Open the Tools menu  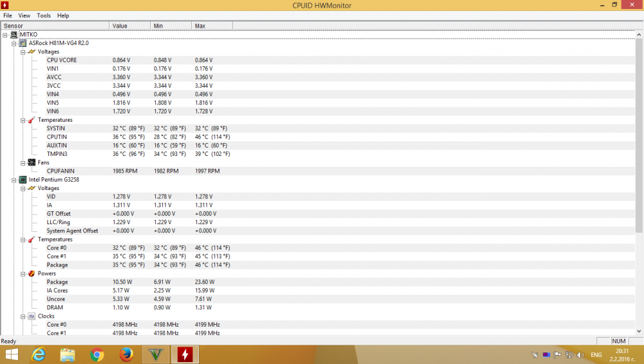[x=44, y=15]
